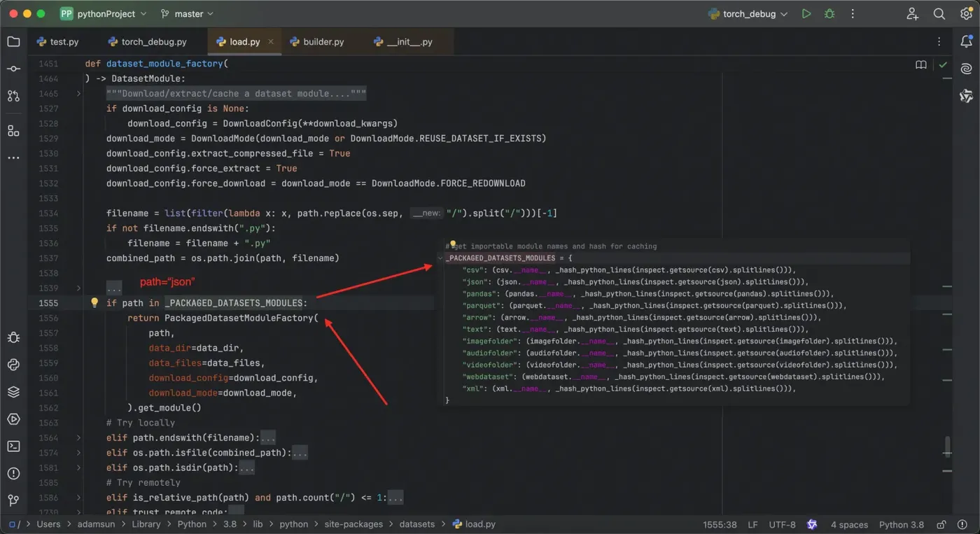The image size is (980, 534).
Task: Click the green inspections checkmark widget
Action: coord(943,64)
